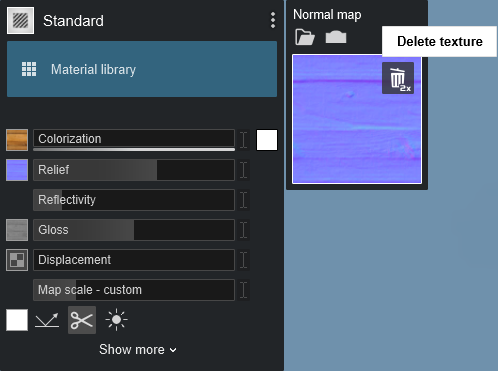Click the numeric entry icon beside Displacement
The height and width of the screenshot is (371, 498).
244,260
